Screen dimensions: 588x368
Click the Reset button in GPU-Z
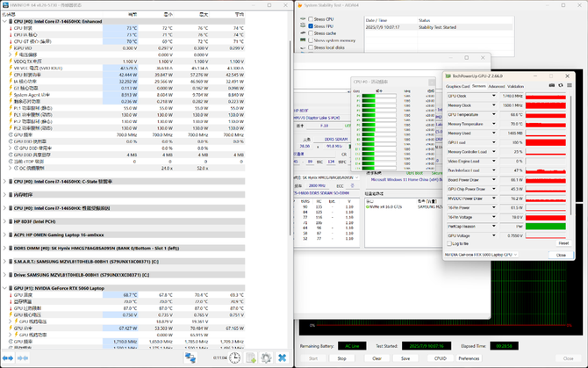[563, 243]
